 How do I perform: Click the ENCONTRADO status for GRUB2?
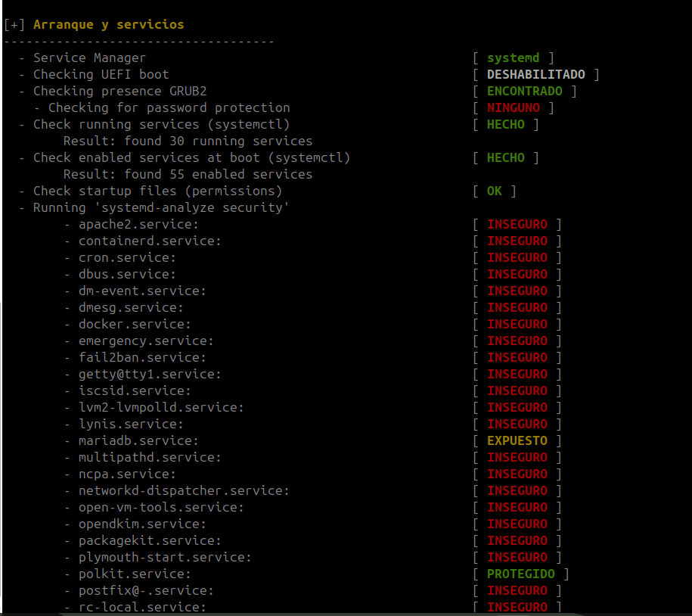(x=524, y=91)
